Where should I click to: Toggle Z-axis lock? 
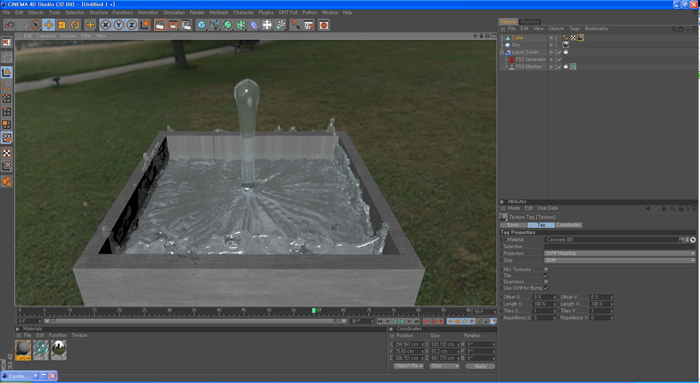coord(131,25)
